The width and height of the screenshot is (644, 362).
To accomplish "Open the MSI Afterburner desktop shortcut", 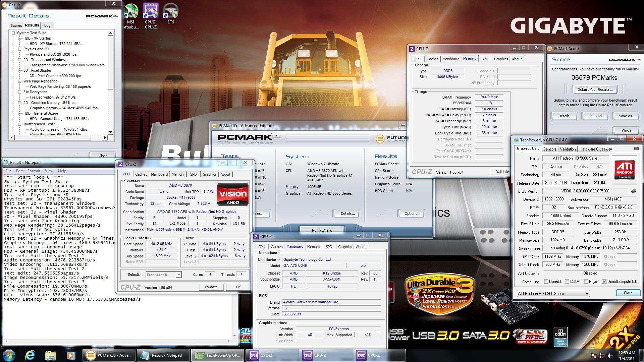I will [130, 16].
